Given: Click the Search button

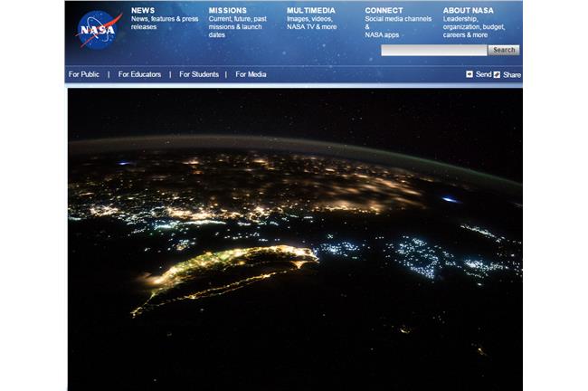Looking at the screenshot, I should (x=504, y=50).
